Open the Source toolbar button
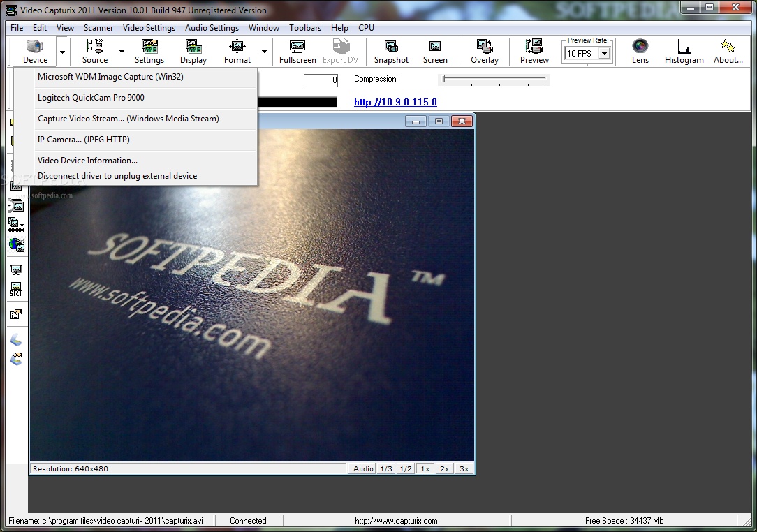757x532 pixels. (95, 52)
